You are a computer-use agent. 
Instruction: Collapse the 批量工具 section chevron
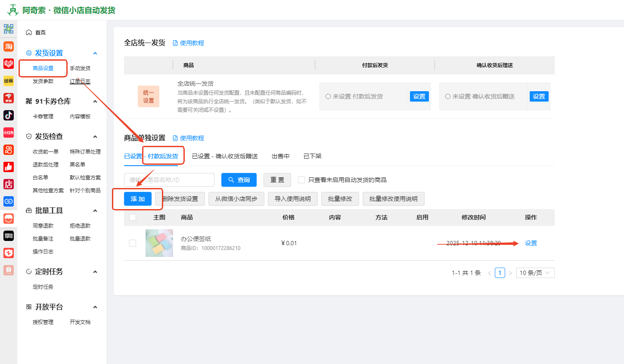point(95,211)
